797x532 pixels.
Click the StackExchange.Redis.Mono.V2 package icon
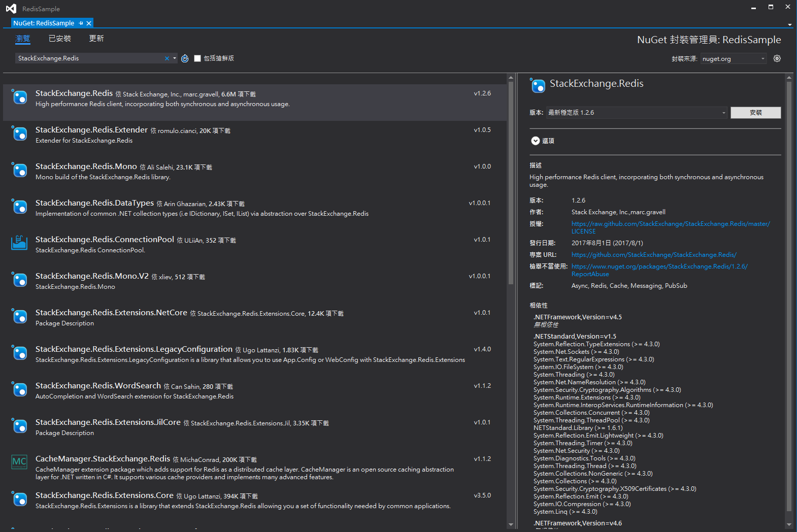pos(19,279)
